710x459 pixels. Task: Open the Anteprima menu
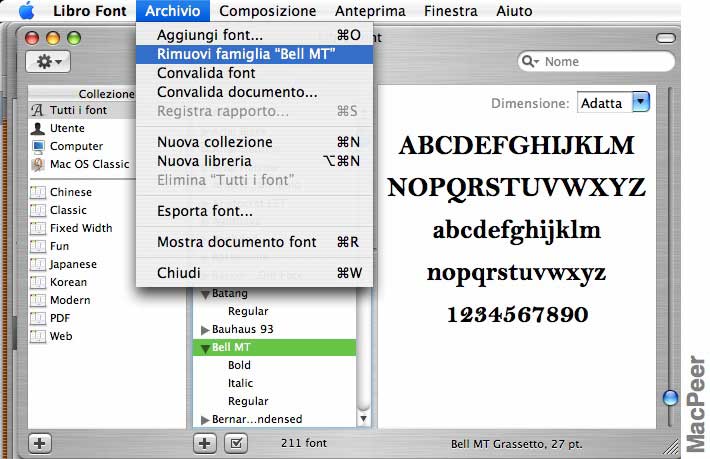370,11
